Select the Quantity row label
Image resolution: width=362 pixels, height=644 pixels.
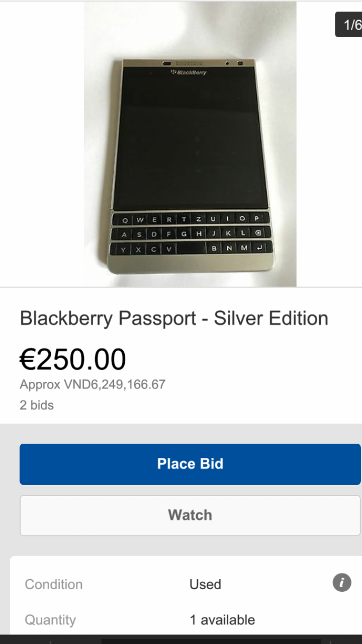tap(50, 620)
